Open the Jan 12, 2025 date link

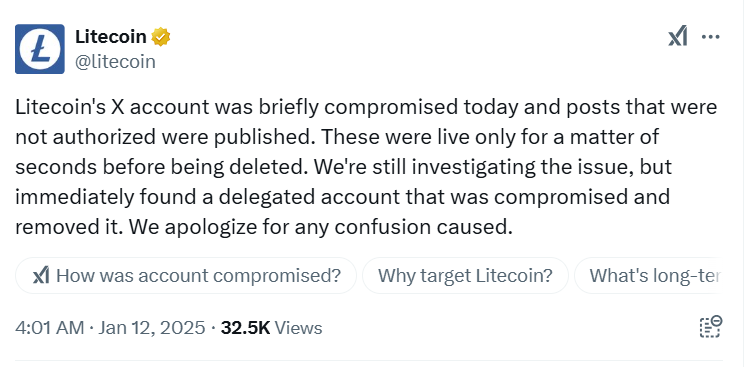(152, 328)
